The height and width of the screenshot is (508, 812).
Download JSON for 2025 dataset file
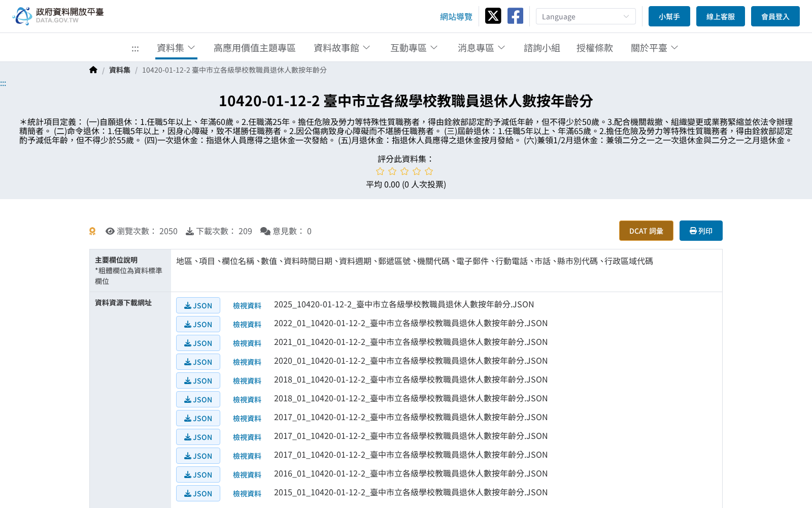coord(198,305)
